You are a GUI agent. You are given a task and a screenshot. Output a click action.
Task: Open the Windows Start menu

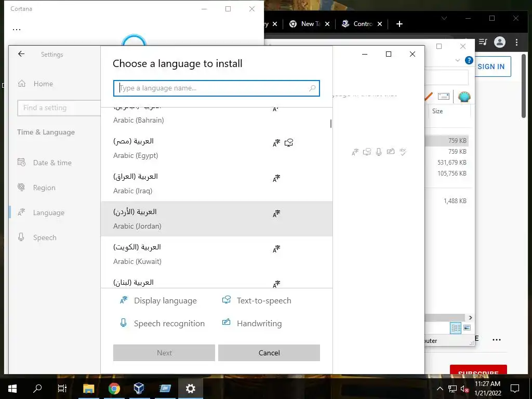coord(12,388)
